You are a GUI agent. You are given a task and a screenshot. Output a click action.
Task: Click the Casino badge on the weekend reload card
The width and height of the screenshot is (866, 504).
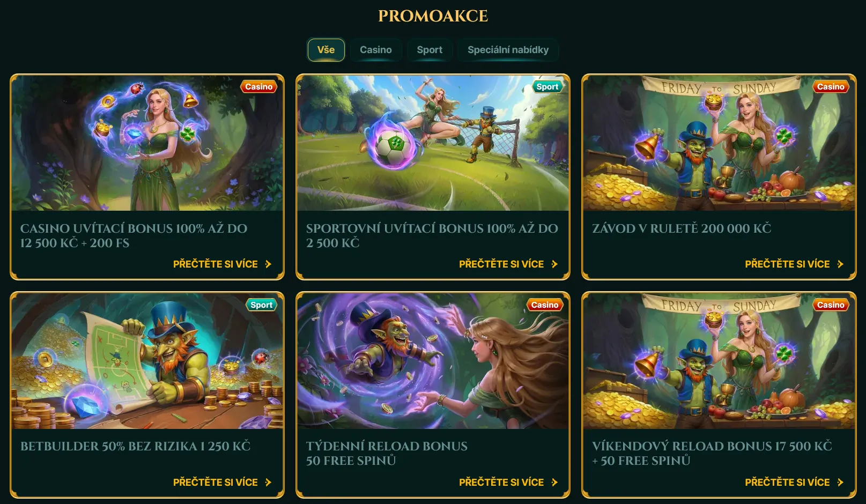[831, 305]
